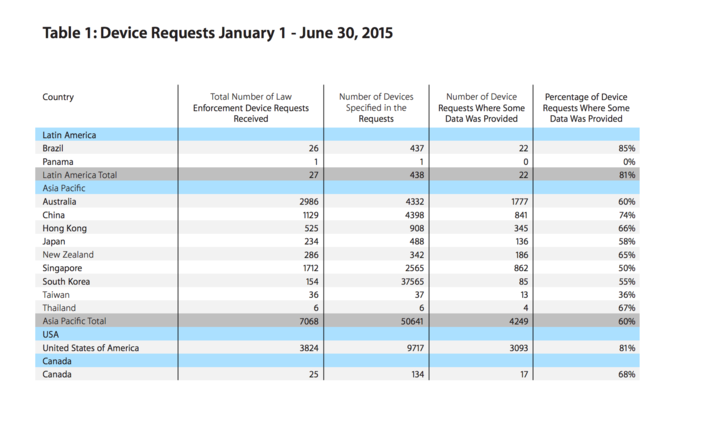This screenshot has width=720, height=434.
Task: Click Canada's 68% percentage cell
Action: [626, 374]
